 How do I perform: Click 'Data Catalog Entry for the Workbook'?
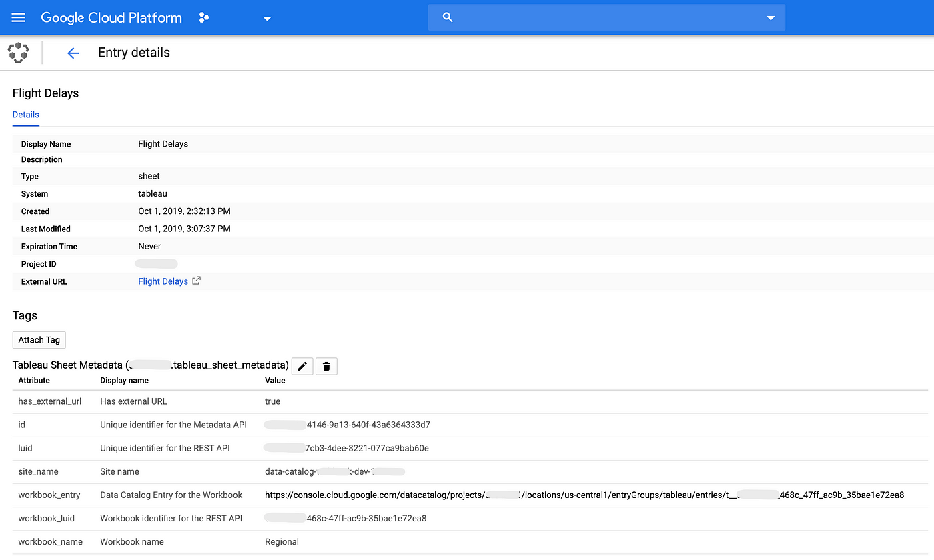point(171,495)
